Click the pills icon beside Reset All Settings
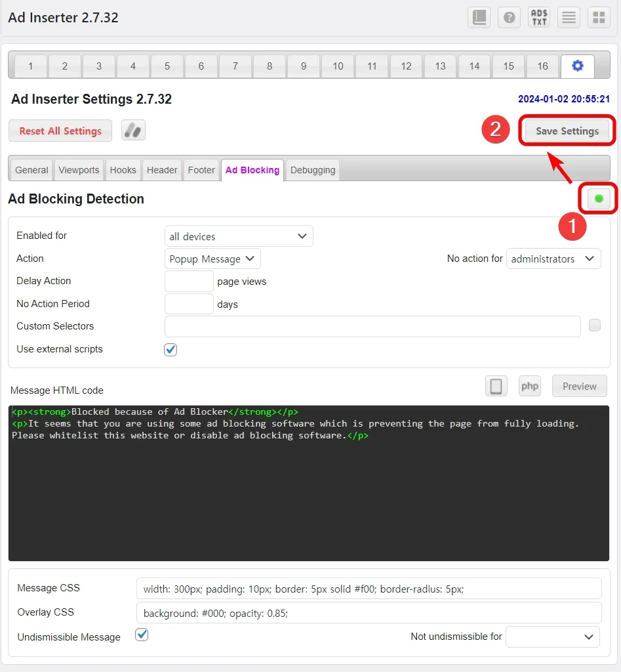Image resolution: width=621 pixels, height=672 pixels. pyautogui.click(x=133, y=131)
